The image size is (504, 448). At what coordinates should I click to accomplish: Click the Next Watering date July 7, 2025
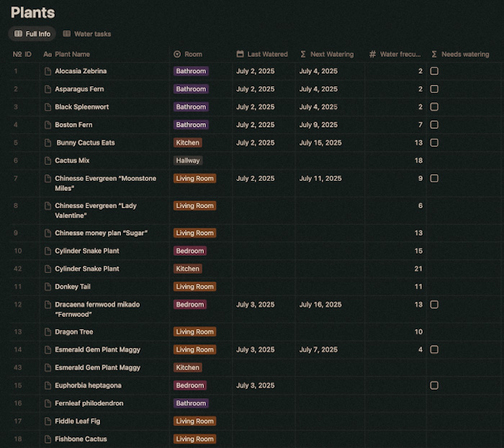(318, 349)
